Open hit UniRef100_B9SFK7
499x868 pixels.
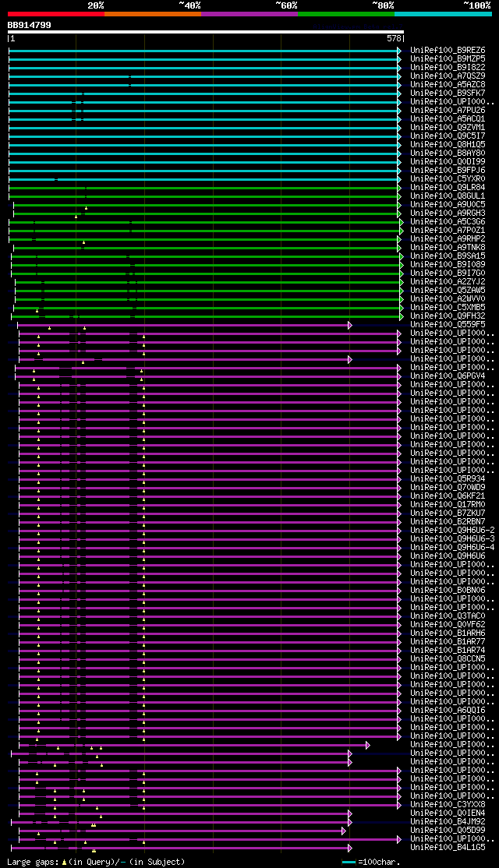(x=448, y=93)
